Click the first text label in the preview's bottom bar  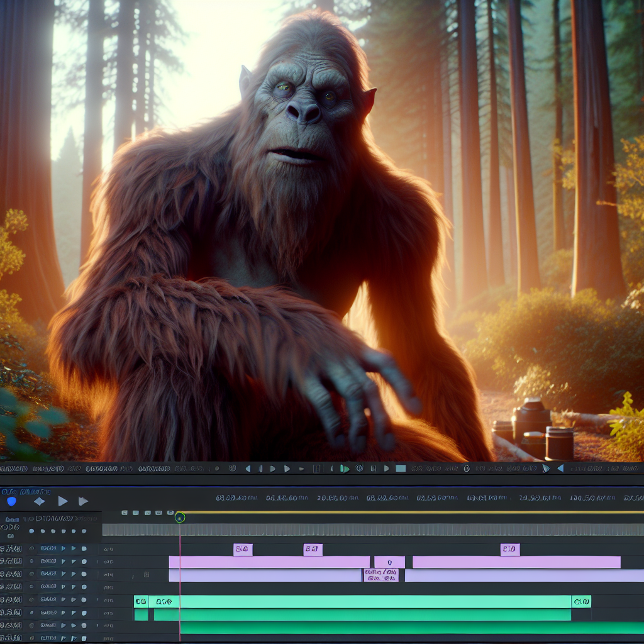pos(13,469)
